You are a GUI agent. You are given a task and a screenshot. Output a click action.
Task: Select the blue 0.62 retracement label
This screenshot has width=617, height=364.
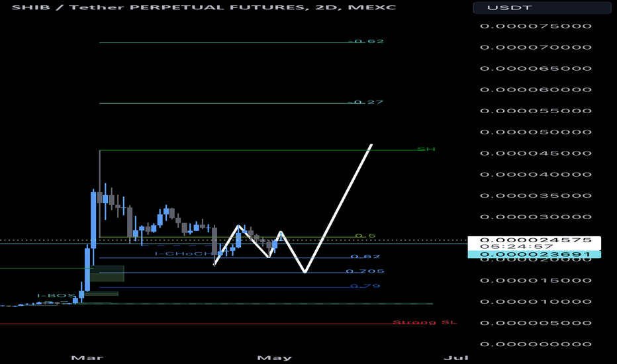[x=365, y=257]
